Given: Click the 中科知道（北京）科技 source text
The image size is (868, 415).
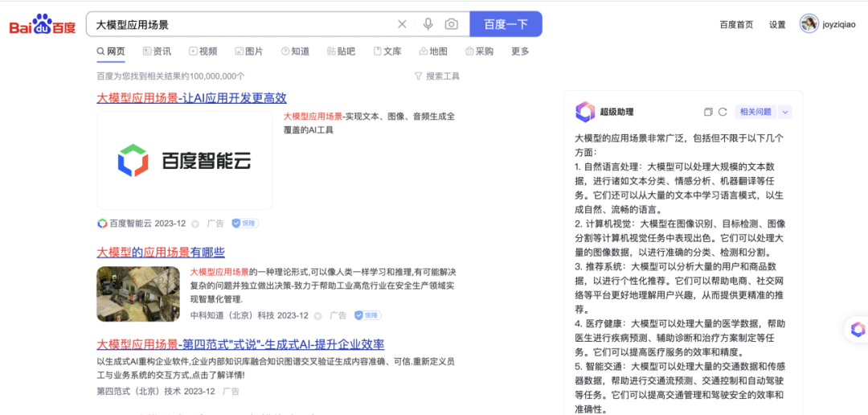Looking at the screenshot, I should [234, 315].
